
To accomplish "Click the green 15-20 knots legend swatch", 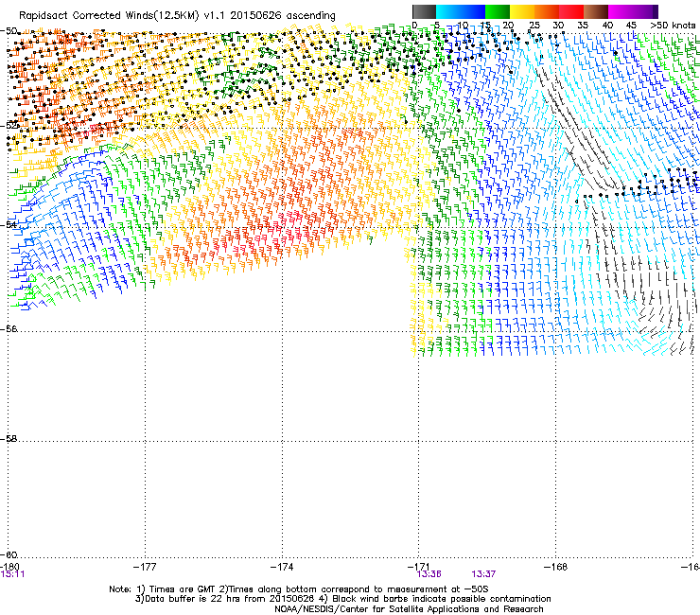I will coord(498,11).
